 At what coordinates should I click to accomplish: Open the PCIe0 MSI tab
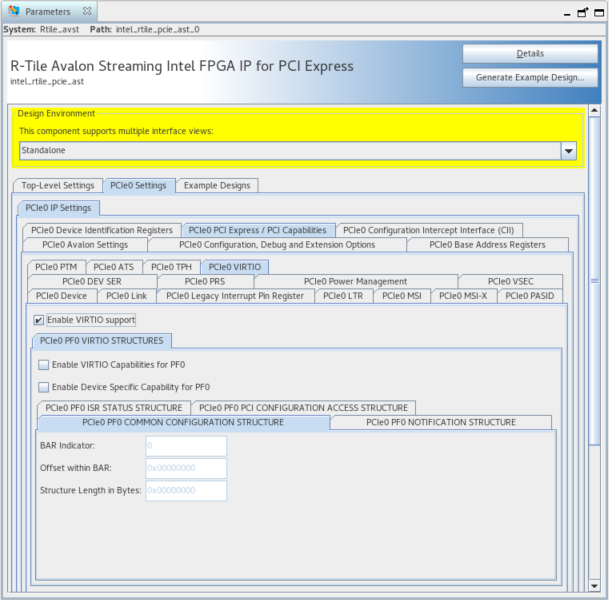coord(402,296)
